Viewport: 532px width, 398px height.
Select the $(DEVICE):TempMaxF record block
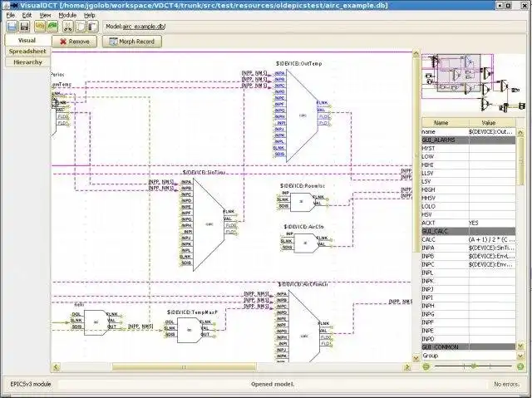tap(190, 330)
